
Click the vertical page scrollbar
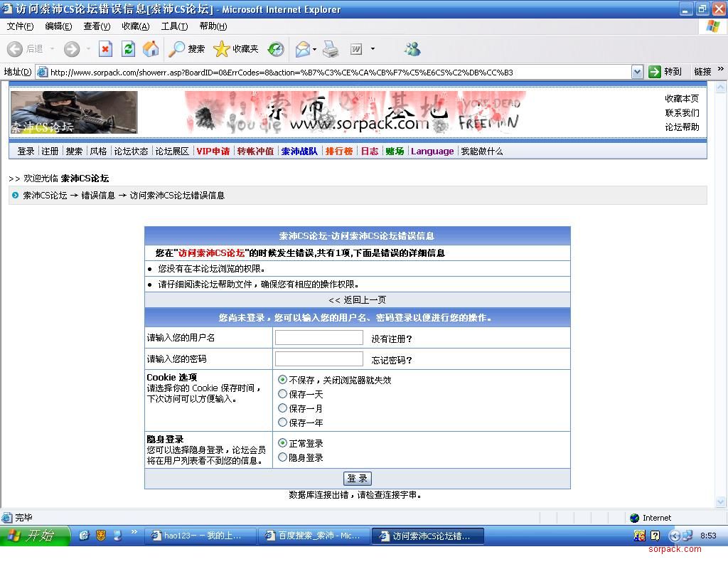[721, 284]
